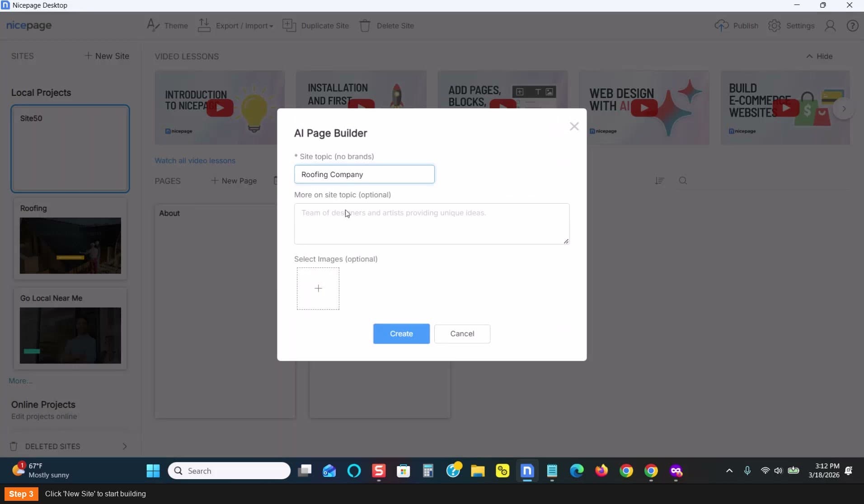Click the Publish cloud button
Viewport: 864px width, 504px height.
point(737,26)
